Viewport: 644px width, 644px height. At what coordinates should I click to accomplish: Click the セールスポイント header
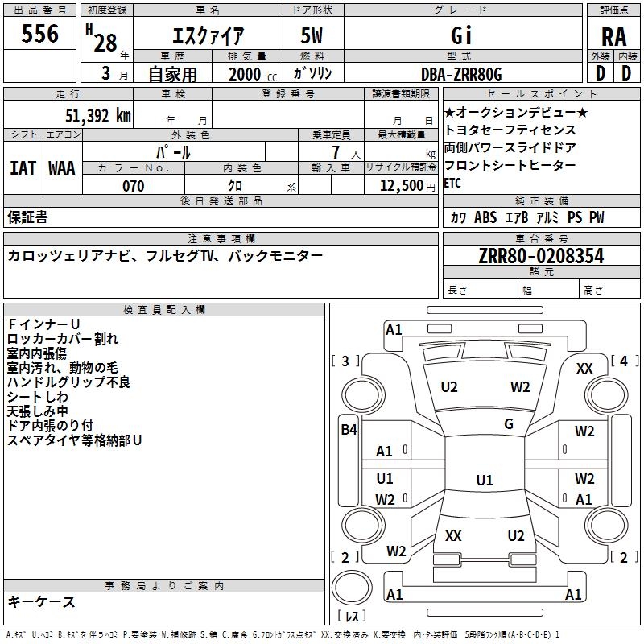pos(541,93)
